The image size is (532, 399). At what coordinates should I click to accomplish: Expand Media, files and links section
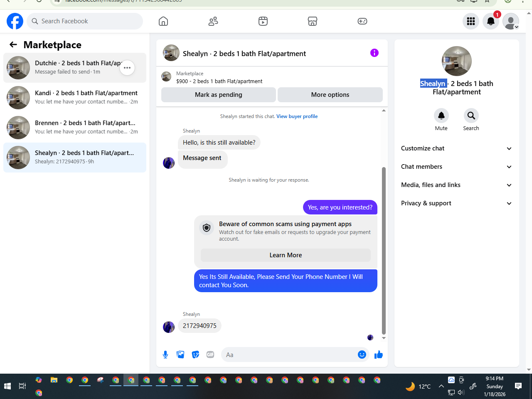point(457,185)
